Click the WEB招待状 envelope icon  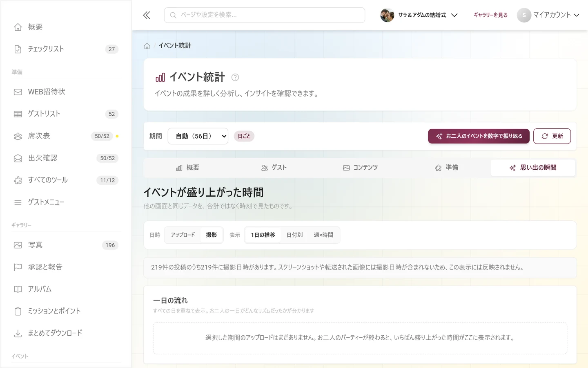tap(18, 92)
